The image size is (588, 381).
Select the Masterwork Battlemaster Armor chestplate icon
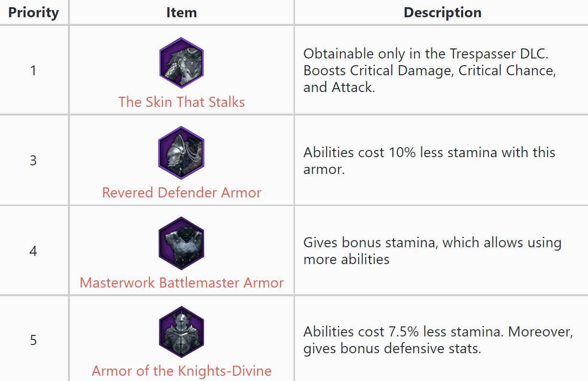pos(181,243)
